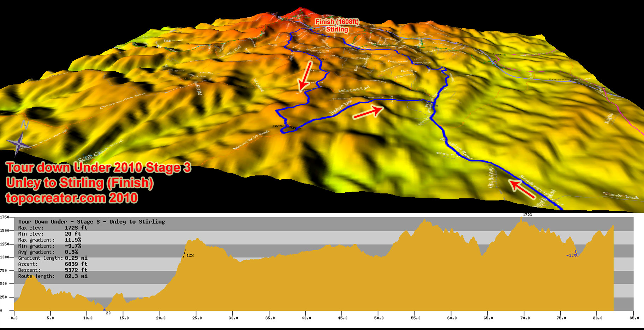Click the 'Gradient length:' stat label
This screenshot has width=644, height=330.
click(41, 258)
